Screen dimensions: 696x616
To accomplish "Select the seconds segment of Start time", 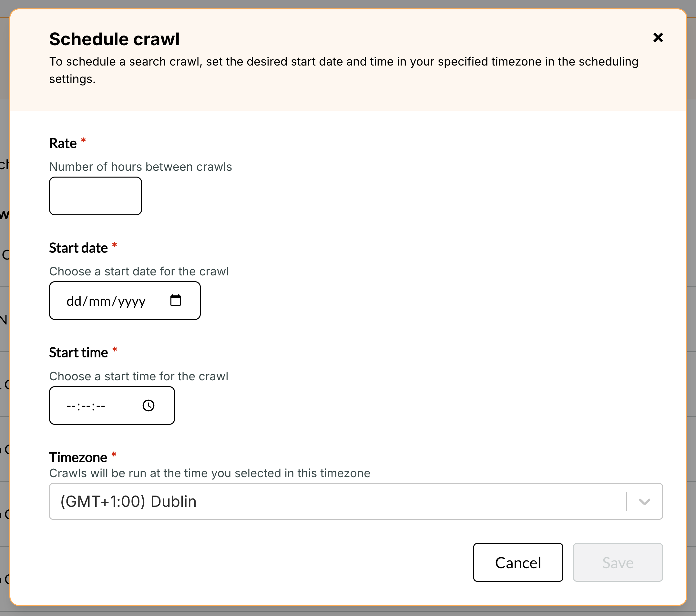I will click(x=100, y=406).
